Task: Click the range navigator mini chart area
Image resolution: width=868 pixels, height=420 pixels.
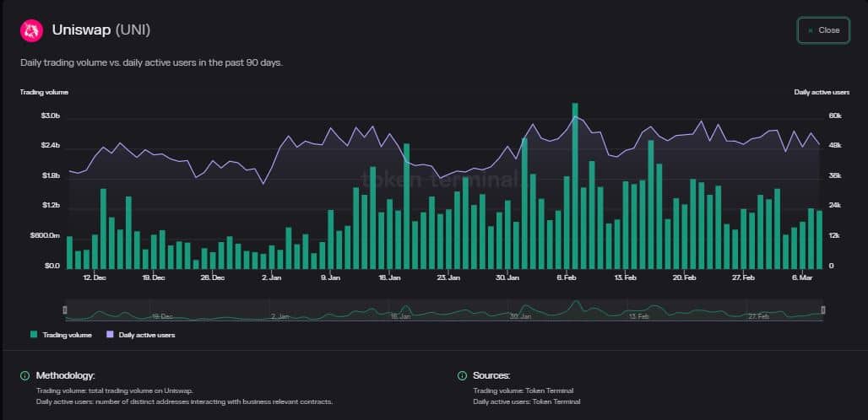Action: coord(444,310)
